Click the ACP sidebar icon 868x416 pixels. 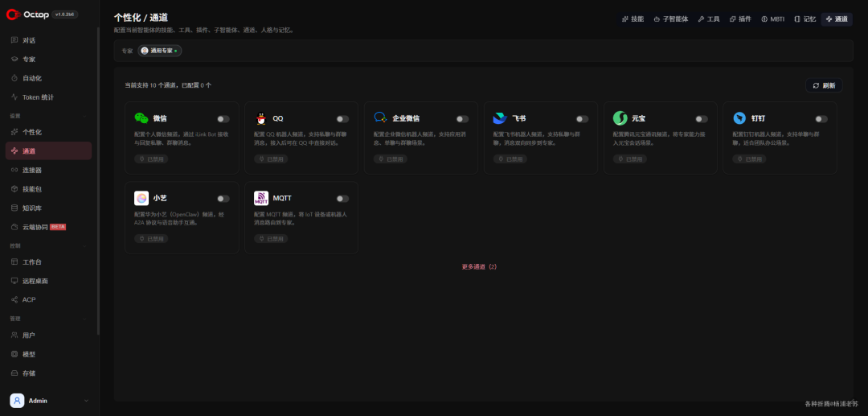pos(14,299)
